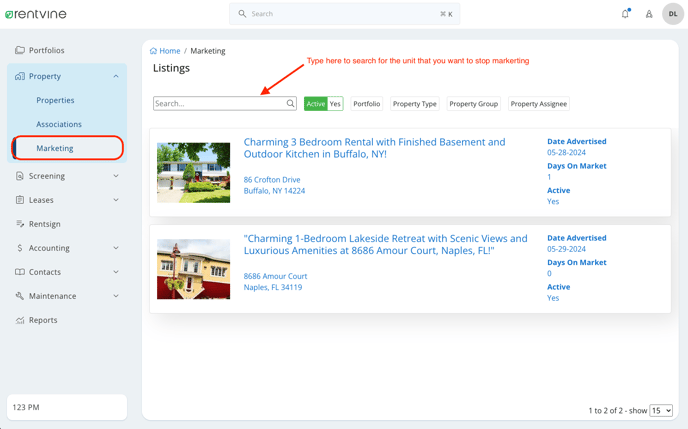The image size is (688, 429).
Task: Open the Portfolio filter
Action: pos(367,104)
